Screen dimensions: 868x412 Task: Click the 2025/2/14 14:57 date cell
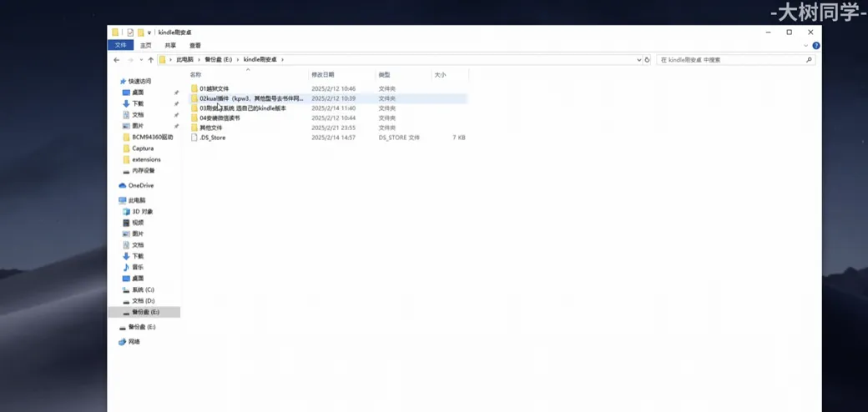(x=333, y=138)
